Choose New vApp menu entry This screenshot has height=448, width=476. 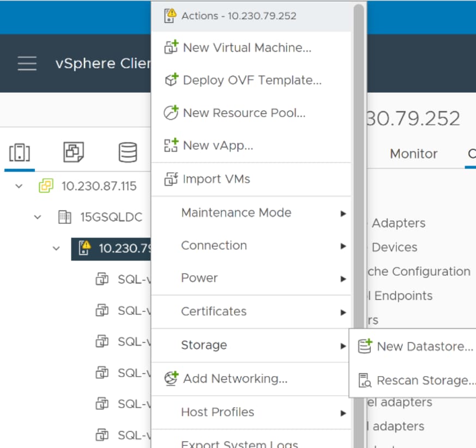click(x=251, y=146)
